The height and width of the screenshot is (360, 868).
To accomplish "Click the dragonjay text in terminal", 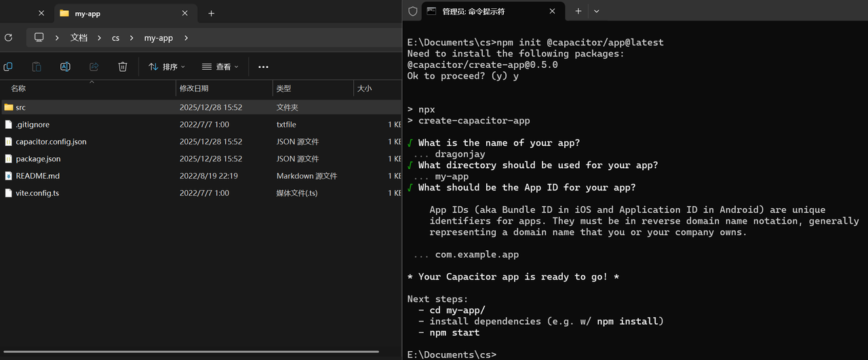I will pos(460,154).
